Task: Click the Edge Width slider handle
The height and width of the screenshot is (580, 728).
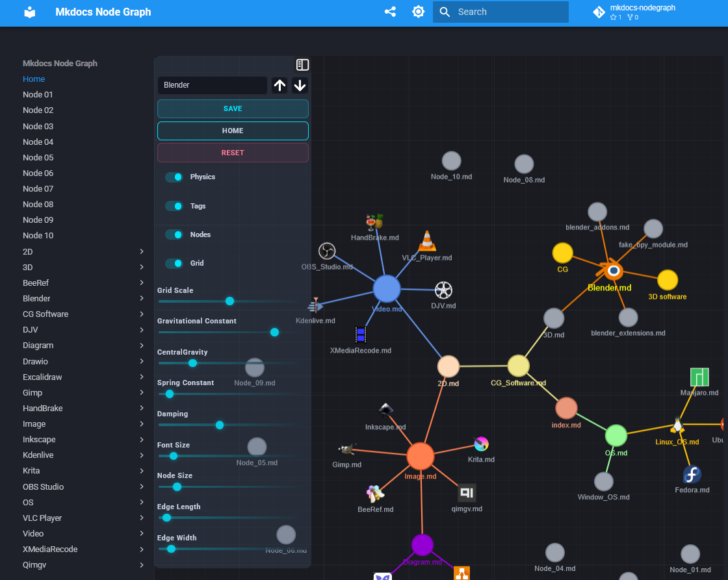Action: click(x=171, y=549)
